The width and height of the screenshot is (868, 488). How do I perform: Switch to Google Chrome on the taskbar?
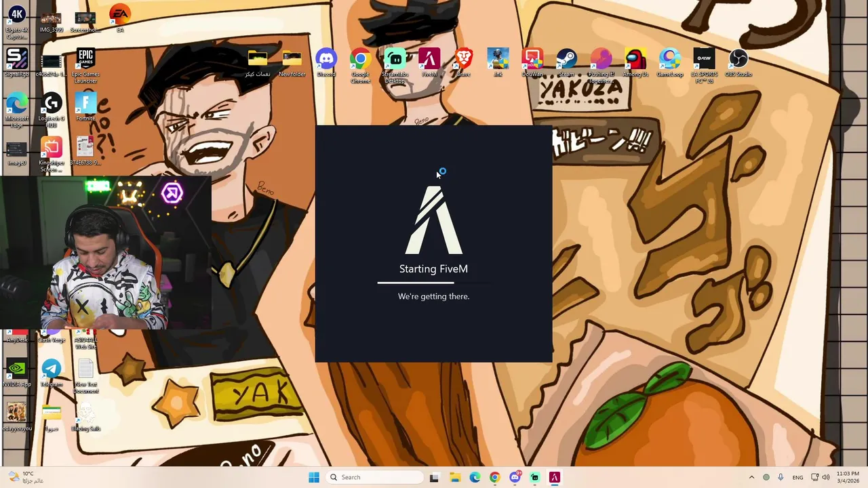pos(494,477)
